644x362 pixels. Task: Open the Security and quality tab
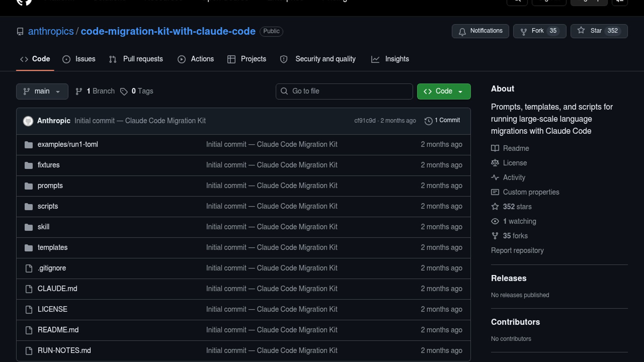[318, 59]
